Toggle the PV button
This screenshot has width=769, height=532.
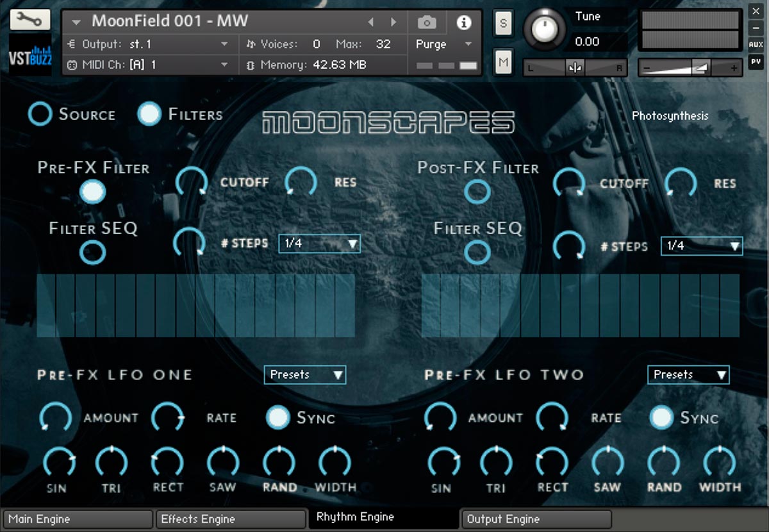(756, 62)
